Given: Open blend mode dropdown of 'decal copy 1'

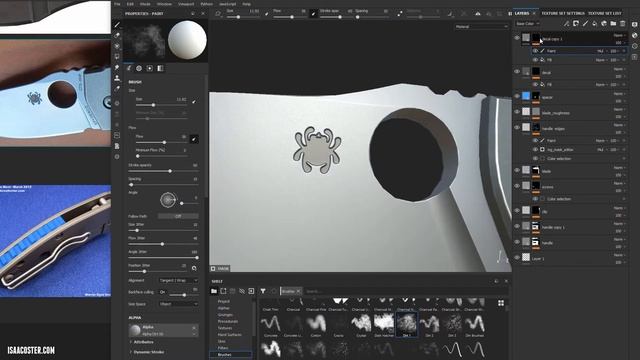Looking at the screenshot, I should pyautogui.click(x=619, y=36).
